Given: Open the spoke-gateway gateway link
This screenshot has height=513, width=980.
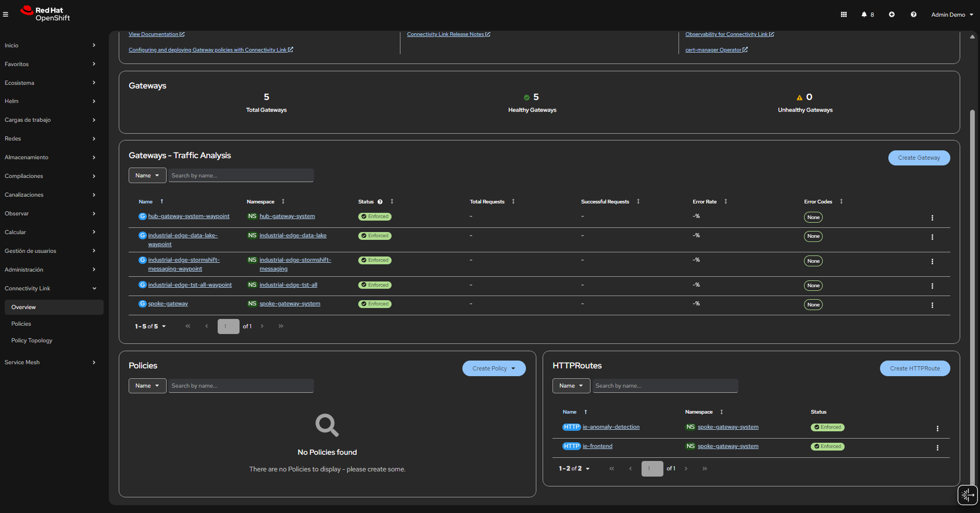Looking at the screenshot, I should pyautogui.click(x=168, y=304).
